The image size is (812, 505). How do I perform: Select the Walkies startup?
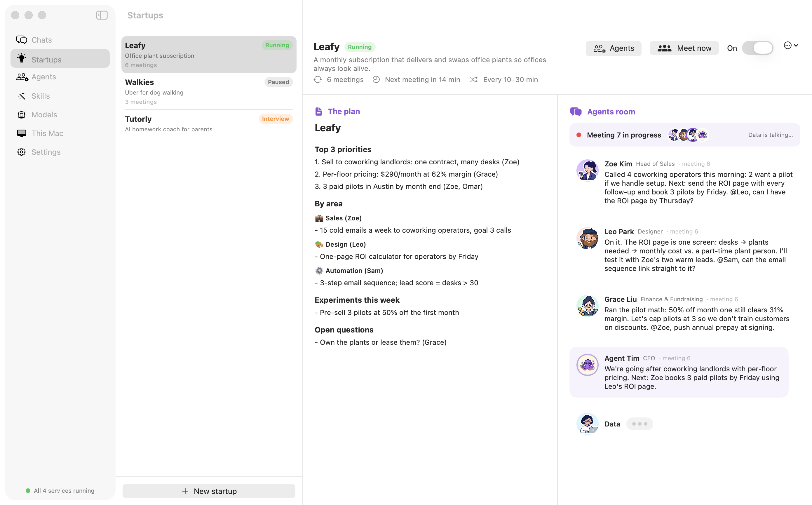209,92
